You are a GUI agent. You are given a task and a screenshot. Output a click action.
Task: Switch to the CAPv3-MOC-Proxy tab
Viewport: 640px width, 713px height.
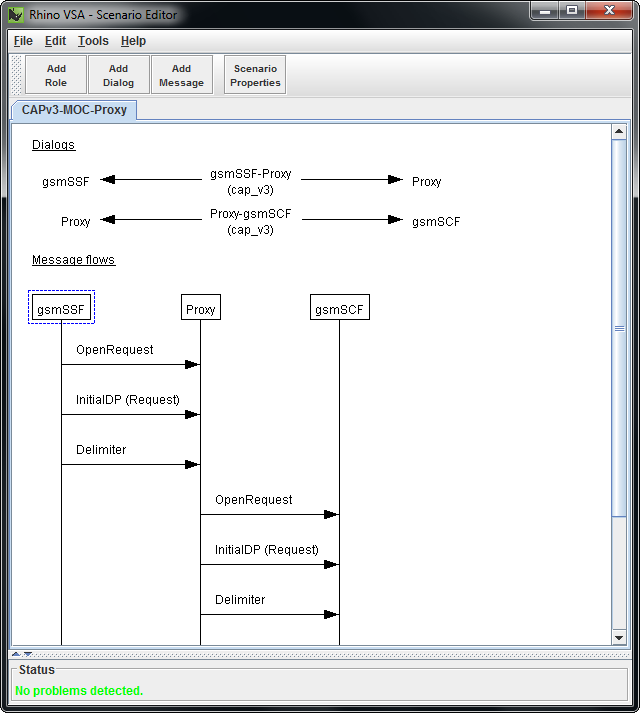pyautogui.click(x=74, y=110)
